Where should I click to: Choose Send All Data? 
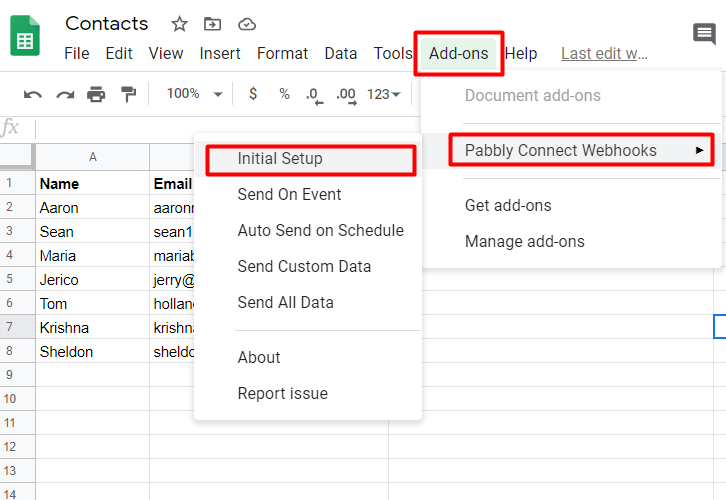click(x=308, y=303)
